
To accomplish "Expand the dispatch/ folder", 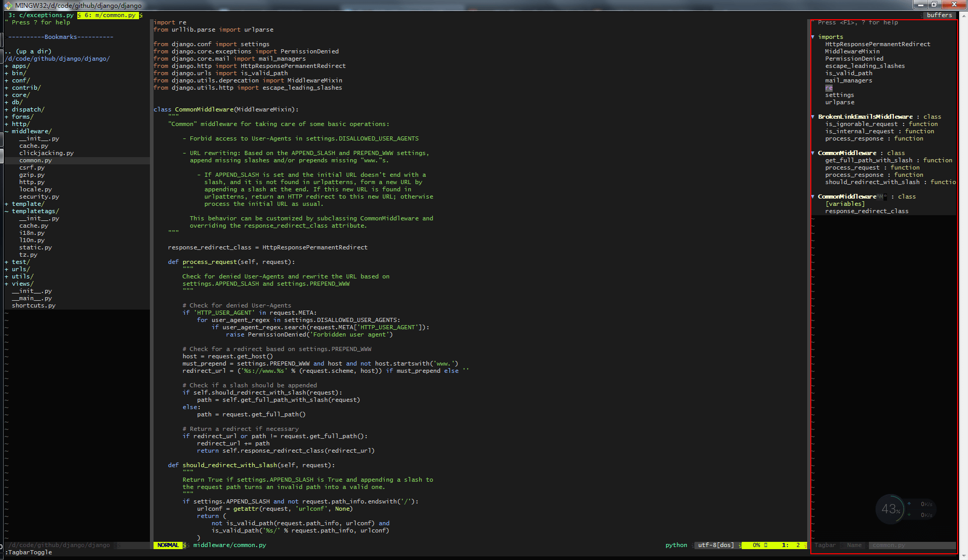I will [x=24, y=109].
